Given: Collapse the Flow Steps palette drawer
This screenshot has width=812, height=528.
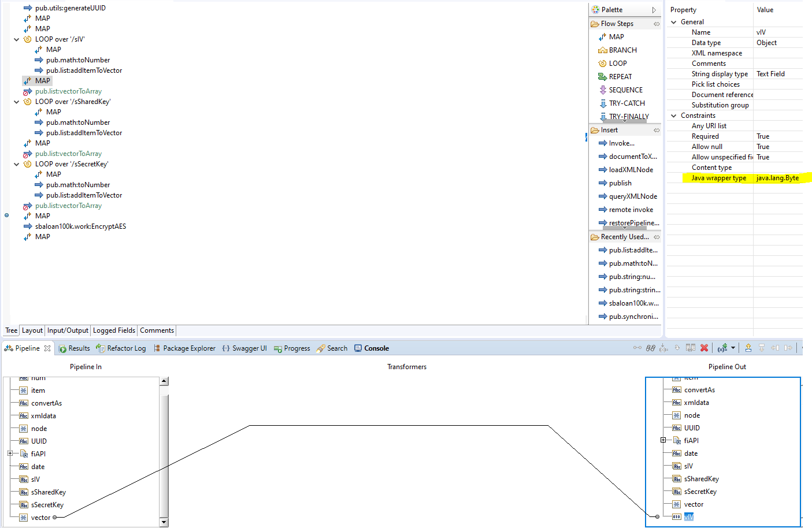Looking at the screenshot, I should click(657, 24).
